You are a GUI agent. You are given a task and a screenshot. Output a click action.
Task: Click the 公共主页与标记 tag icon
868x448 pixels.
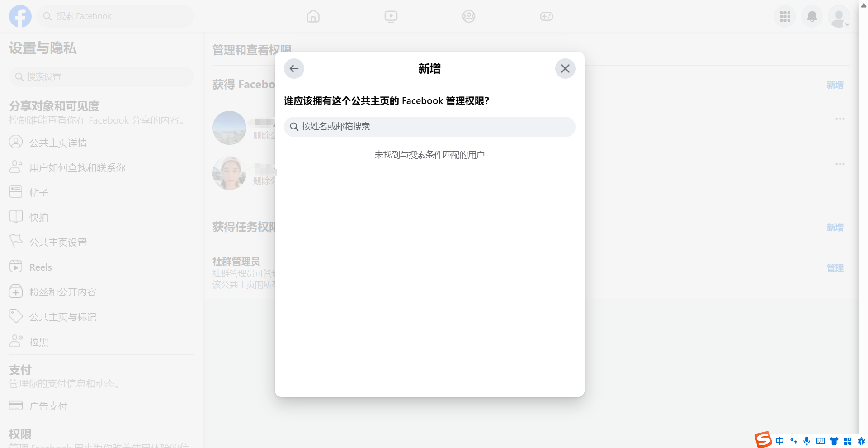pyautogui.click(x=16, y=316)
